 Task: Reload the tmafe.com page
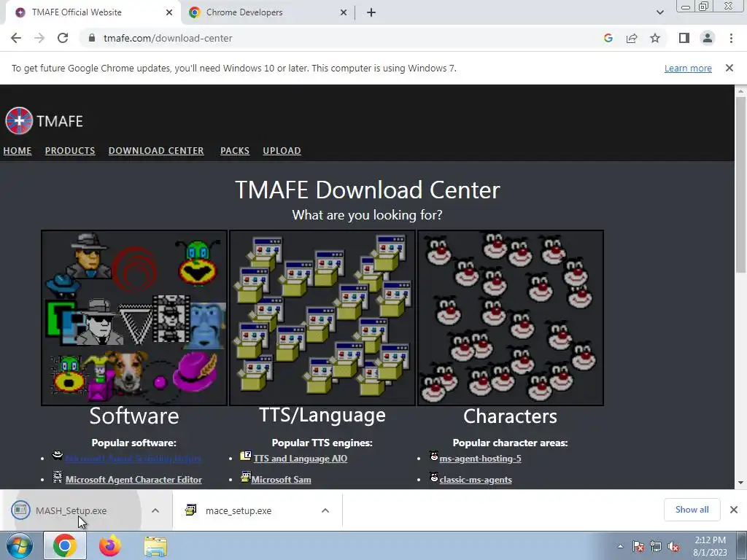[63, 38]
